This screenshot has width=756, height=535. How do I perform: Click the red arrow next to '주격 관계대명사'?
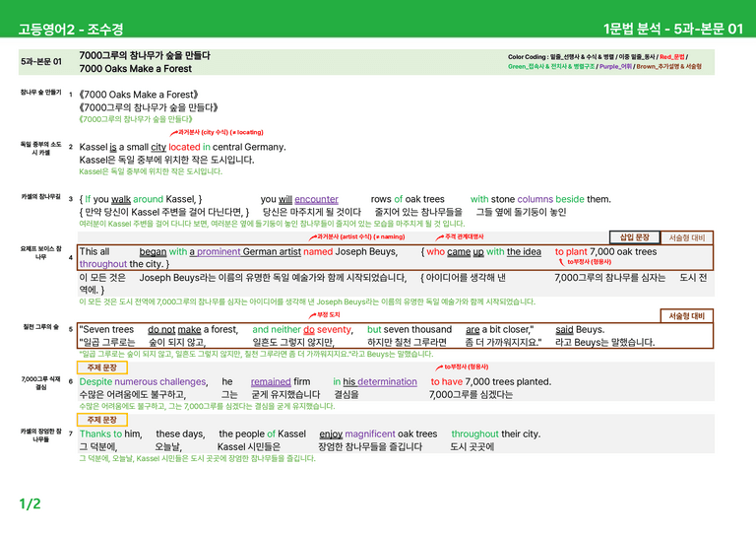[440, 237]
